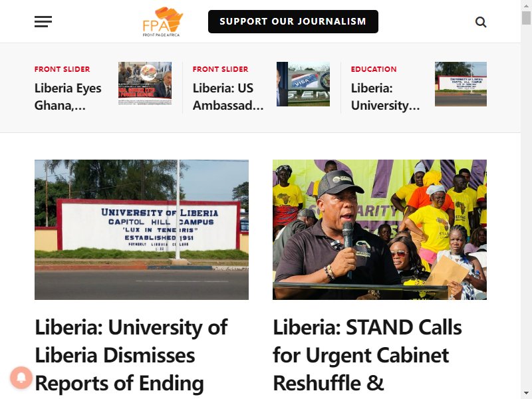
Task: Select the Education category label
Action: tap(374, 69)
